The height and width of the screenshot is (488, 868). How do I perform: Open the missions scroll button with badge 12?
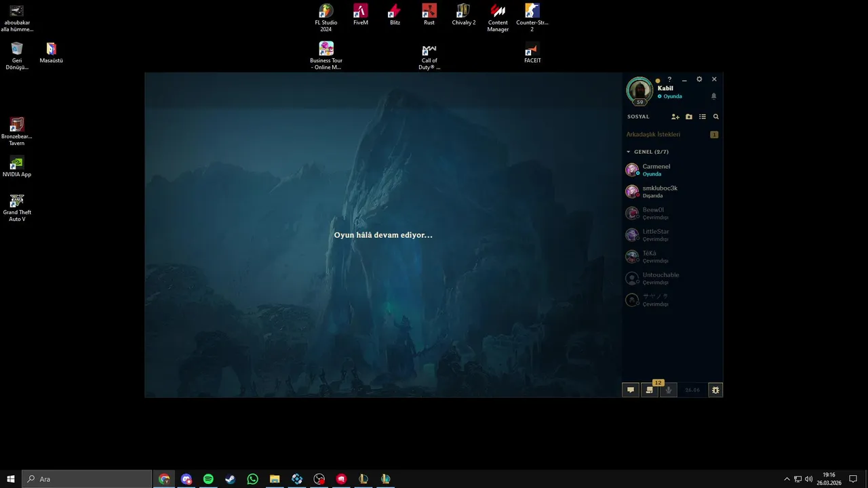click(x=650, y=390)
